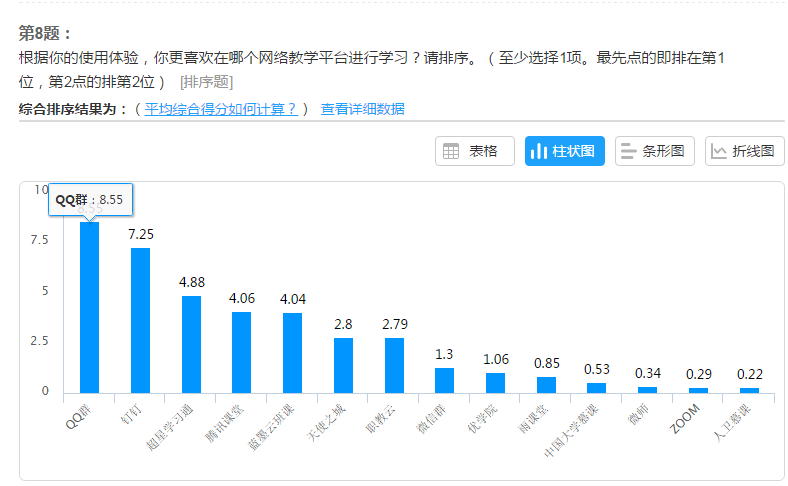Click the 优学院 bar valued 1.06
788x486 pixels.
click(x=495, y=383)
